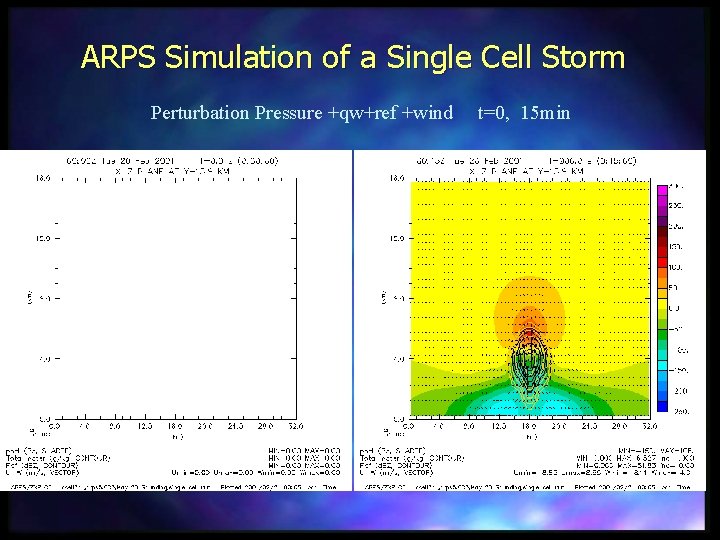This screenshot has width=720, height=540.
Task: Click the slide title "ARPS Simulation of a Single Cell Storm"
Action: pyautogui.click(x=353, y=57)
